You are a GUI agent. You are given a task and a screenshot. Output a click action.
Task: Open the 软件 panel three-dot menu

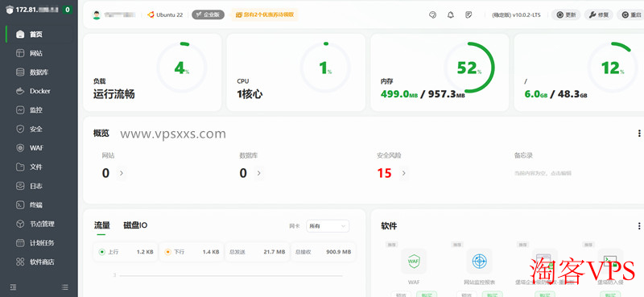(639, 226)
